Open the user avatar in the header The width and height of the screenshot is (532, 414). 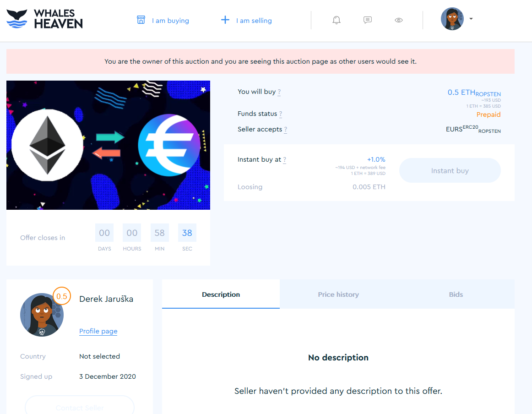point(452,19)
